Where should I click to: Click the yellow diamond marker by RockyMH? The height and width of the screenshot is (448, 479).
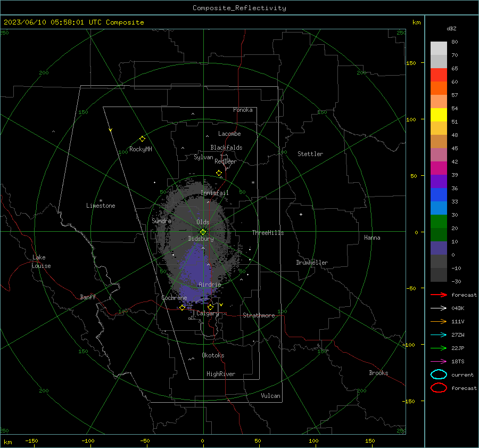(142, 139)
